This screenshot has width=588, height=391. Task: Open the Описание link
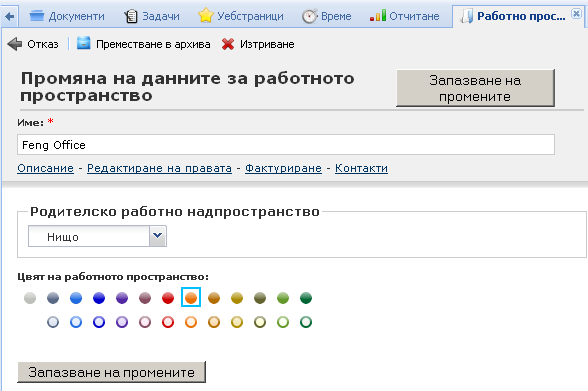(x=45, y=168)
